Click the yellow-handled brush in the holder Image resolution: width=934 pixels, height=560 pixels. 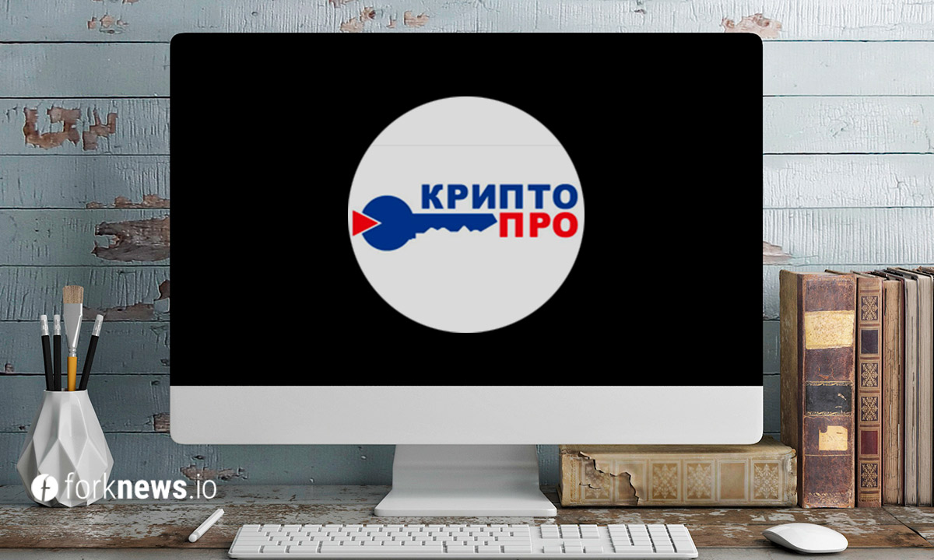coord(72,369)
